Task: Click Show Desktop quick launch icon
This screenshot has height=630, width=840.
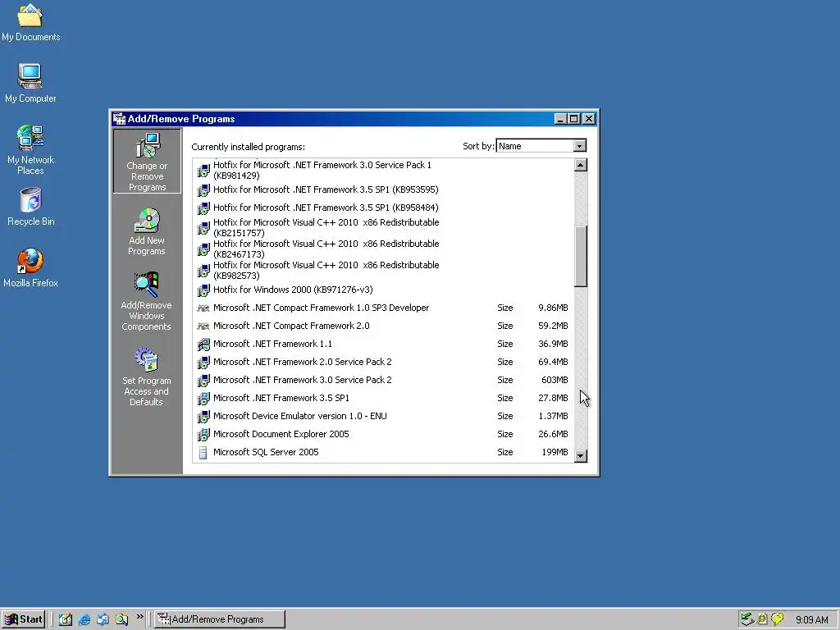Action: coord(66,619)
